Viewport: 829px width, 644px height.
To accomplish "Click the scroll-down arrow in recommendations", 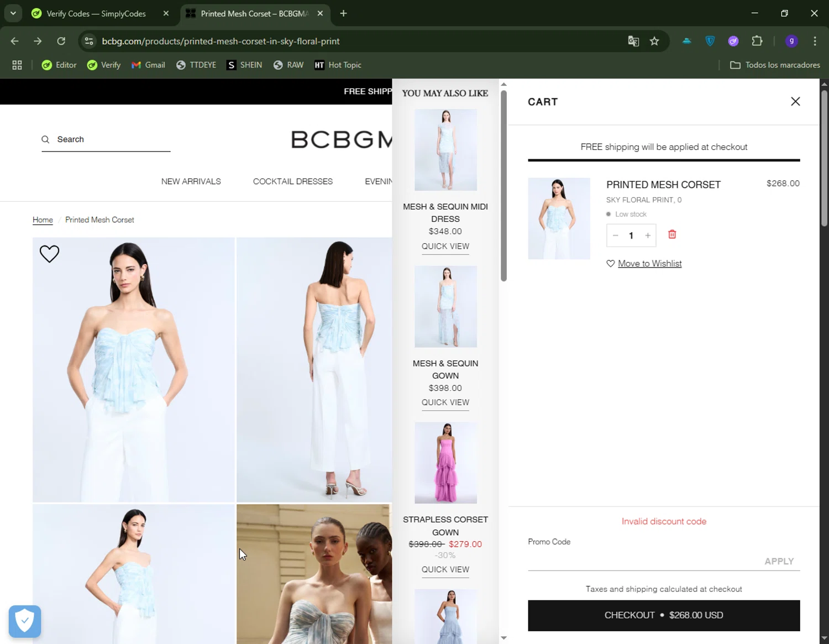I will click(503, 638).
